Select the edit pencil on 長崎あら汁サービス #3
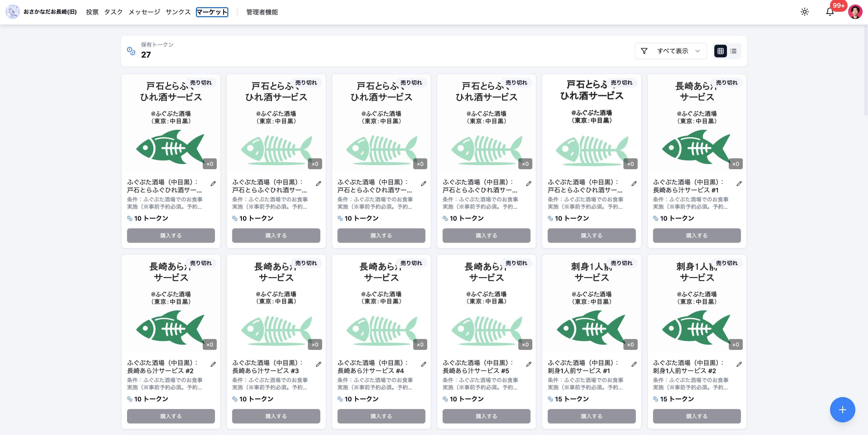Screen dimensions: 868x435 tap(319, 364)
